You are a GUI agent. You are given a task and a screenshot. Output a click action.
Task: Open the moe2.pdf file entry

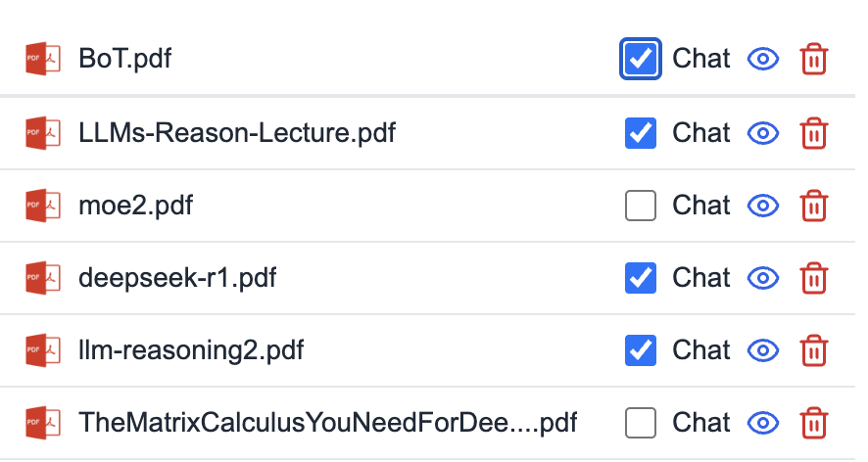(135, 206)
